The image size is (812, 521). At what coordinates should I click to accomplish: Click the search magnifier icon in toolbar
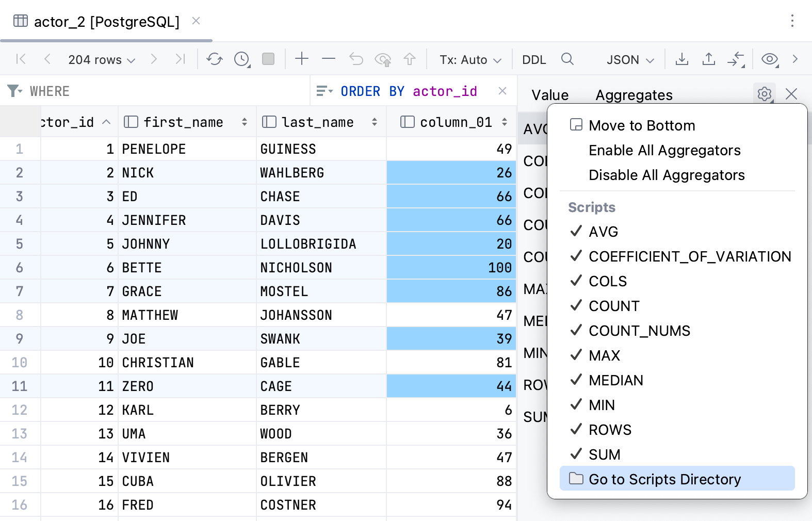coord(567,59)
